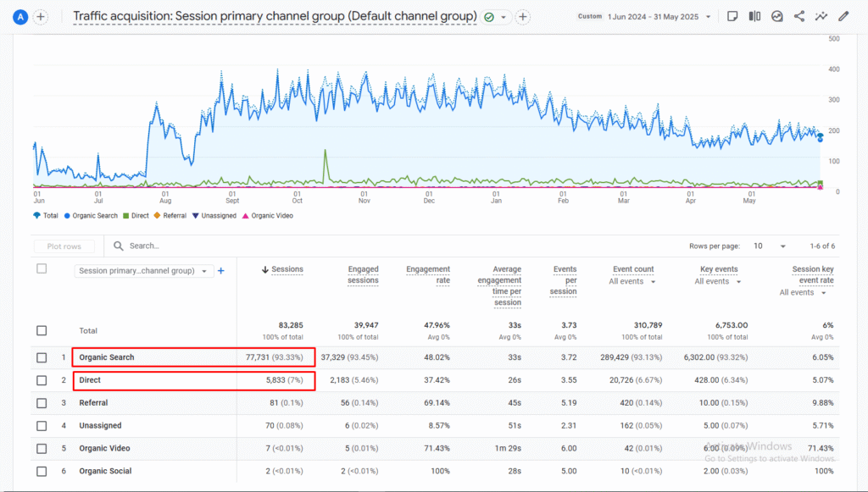
Task: Share this report using the share icon
Action: point(799,17)
